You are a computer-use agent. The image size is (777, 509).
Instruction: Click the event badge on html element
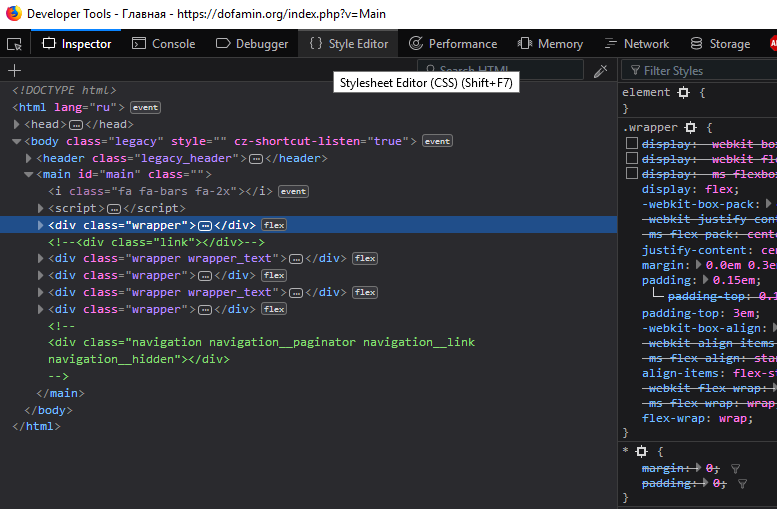(145, 107)
